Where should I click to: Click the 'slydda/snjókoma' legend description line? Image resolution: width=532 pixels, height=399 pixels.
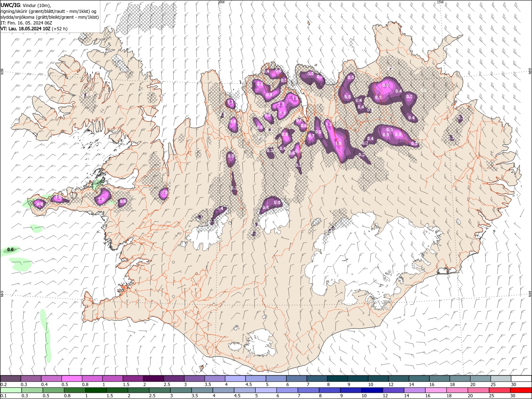49,17
